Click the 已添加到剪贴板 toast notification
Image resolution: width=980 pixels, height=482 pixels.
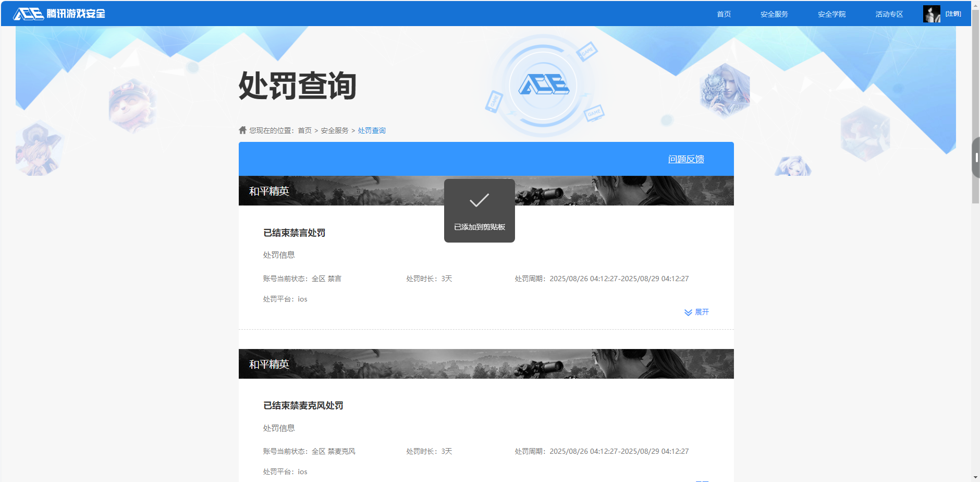(x=479, y=227)
